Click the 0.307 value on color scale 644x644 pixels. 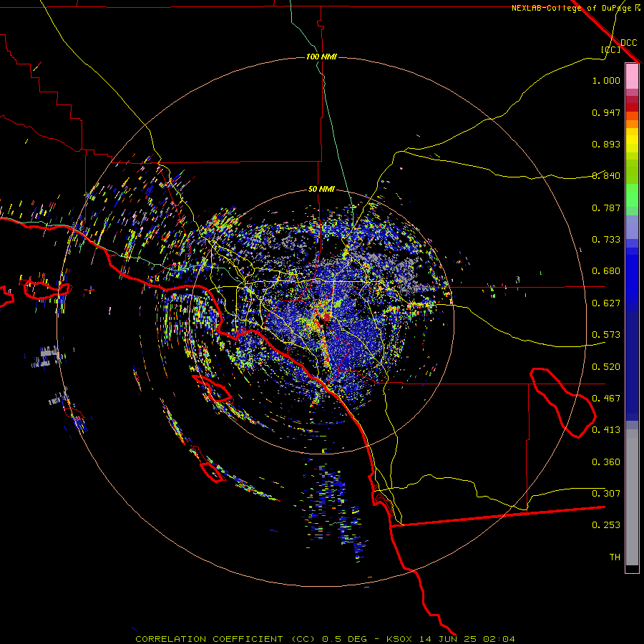coord(606,494)
